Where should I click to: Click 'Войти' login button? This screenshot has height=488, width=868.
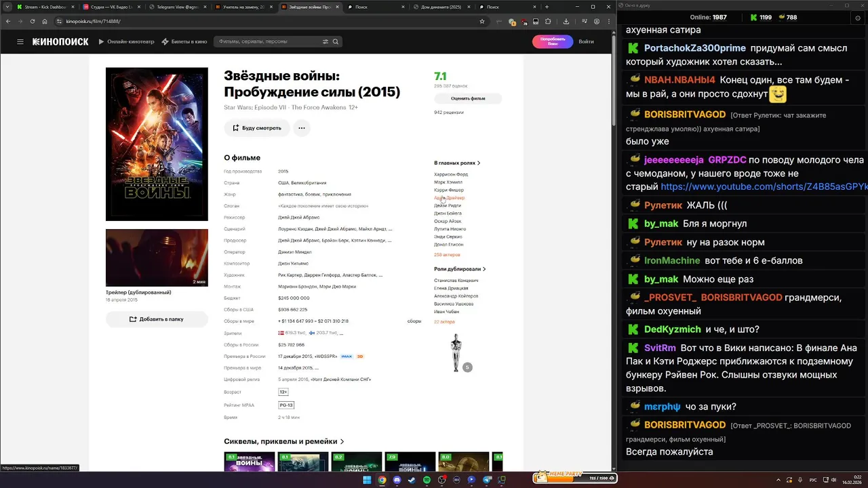coord(586,41)
